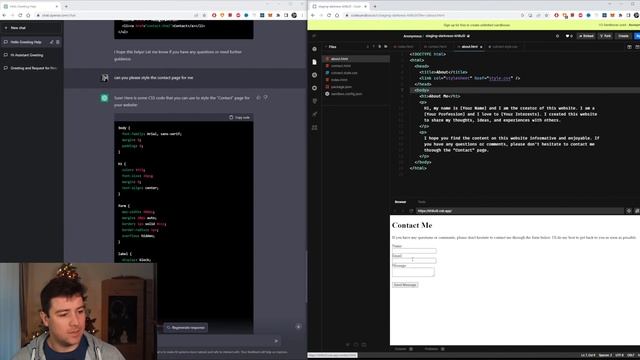Open profile avatar in ChatGPT browser toolbar
The width and height of the screenshot is (640, 360).
[x=294, y=15]
